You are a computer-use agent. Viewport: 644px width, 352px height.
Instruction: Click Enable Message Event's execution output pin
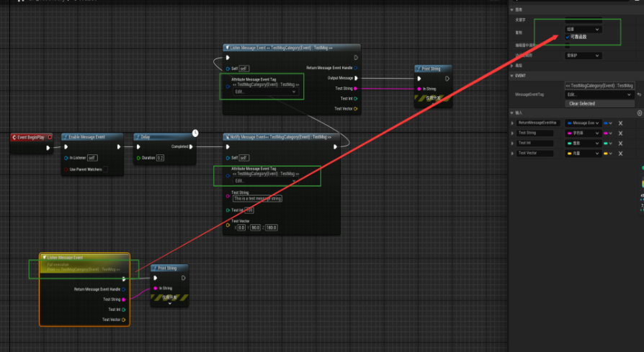coord(119,147)
